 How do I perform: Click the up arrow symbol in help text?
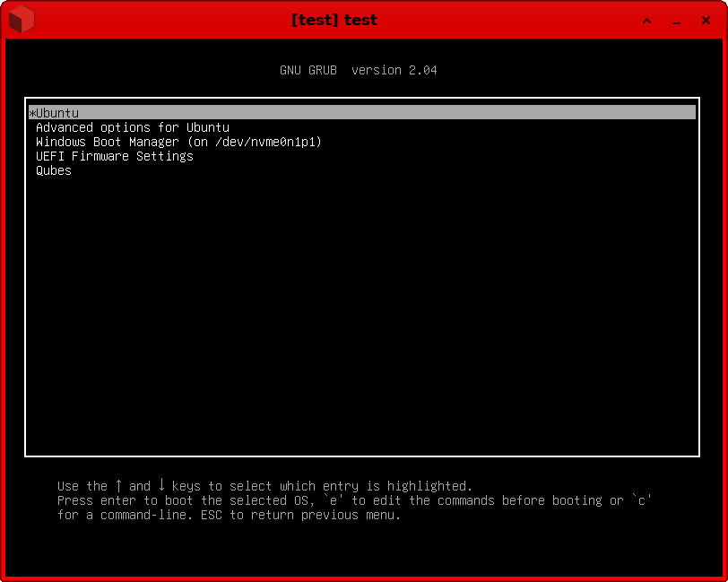click(x=118, y=486)
